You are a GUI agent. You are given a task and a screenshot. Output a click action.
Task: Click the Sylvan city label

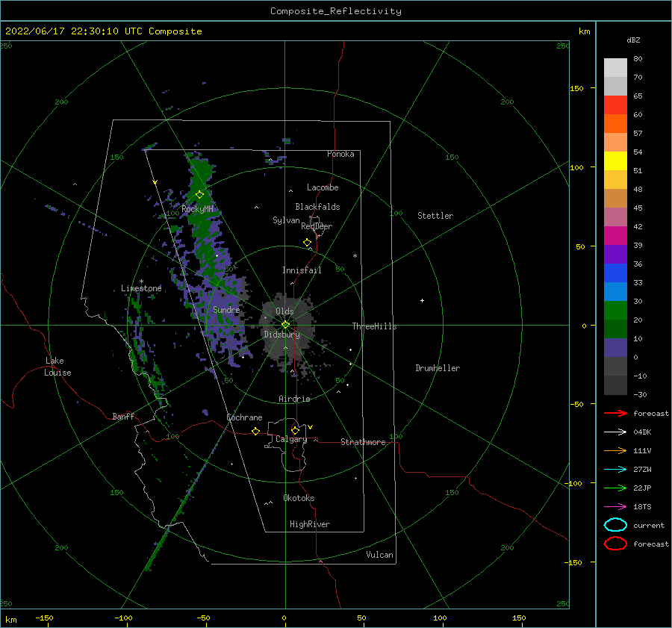click(286, 220)
